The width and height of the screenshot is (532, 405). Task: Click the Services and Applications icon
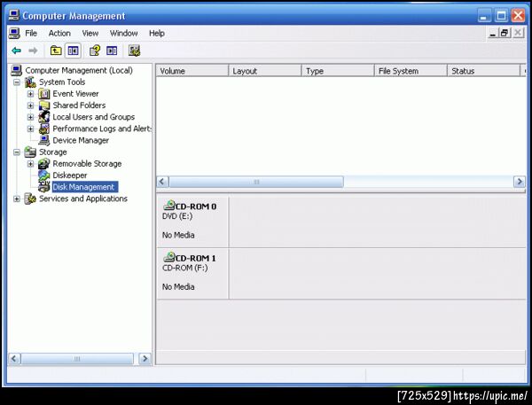(30, 199)
